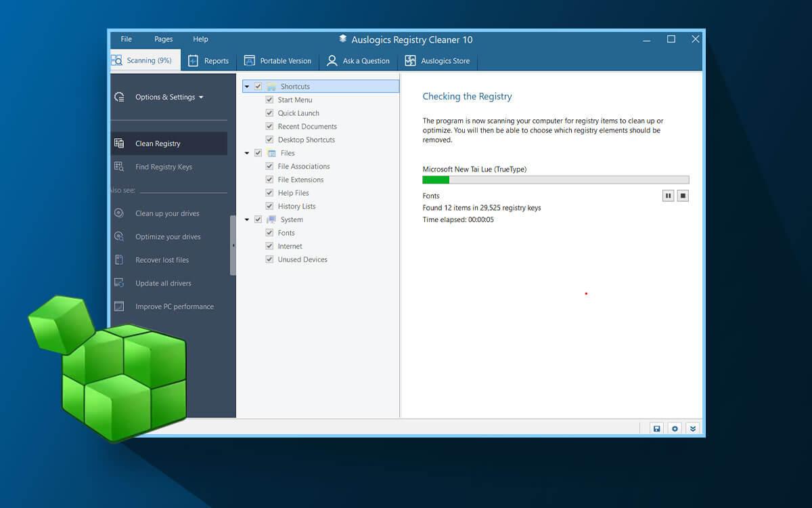Viewport: 812px width, 508px height.
Task: Click the Clean Registry sidebar icon
Action: click(119, 143)
